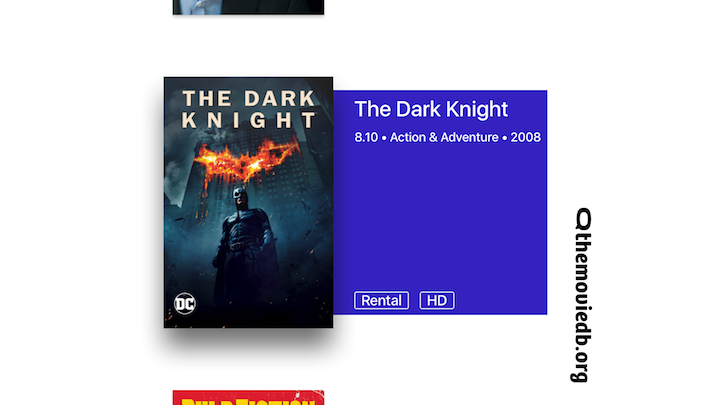Click the 2008 release year
720x405 pixels.
[x=526, y=137]
